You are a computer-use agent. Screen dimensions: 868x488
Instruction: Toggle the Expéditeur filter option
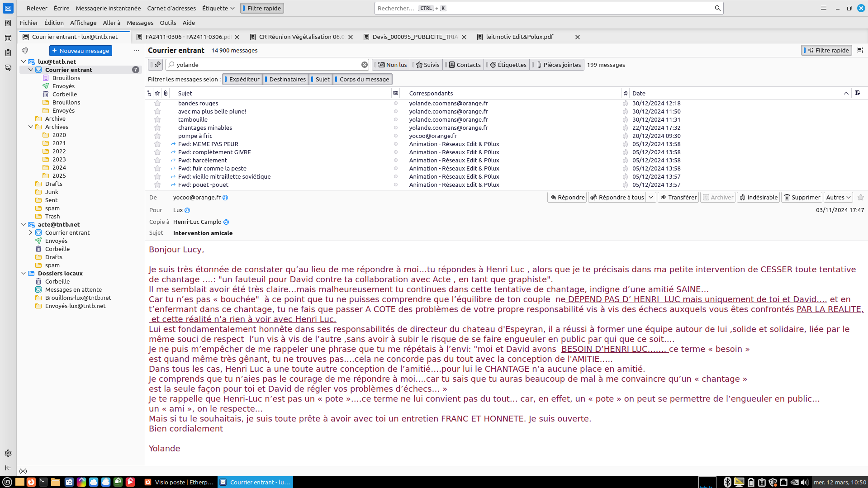242,79
